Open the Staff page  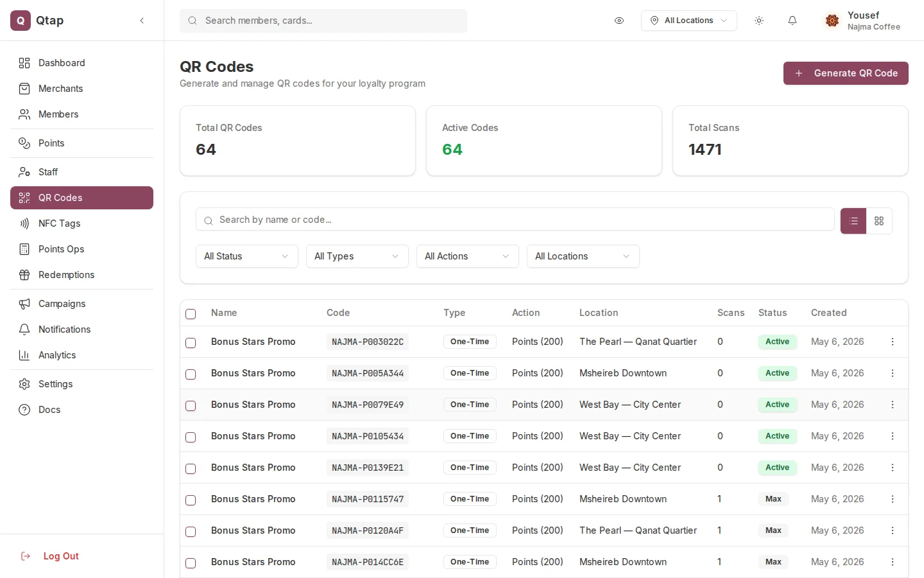pyautogui.click(x=81, y=172)
